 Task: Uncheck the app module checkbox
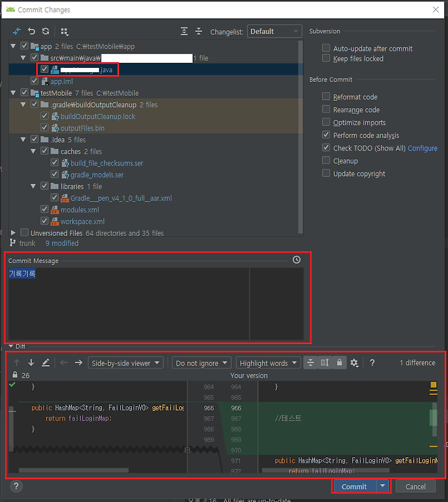[24, 46]
